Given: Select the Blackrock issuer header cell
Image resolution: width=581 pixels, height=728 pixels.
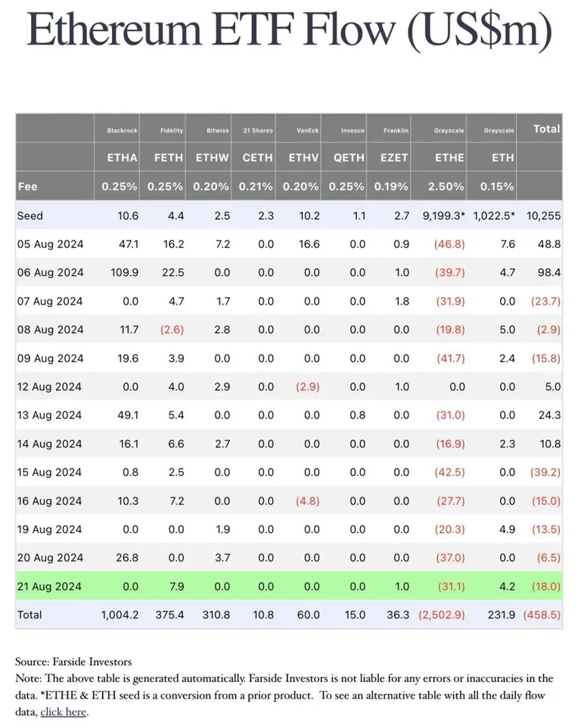Looking at the screenshot, I should (x=123, y=131).
